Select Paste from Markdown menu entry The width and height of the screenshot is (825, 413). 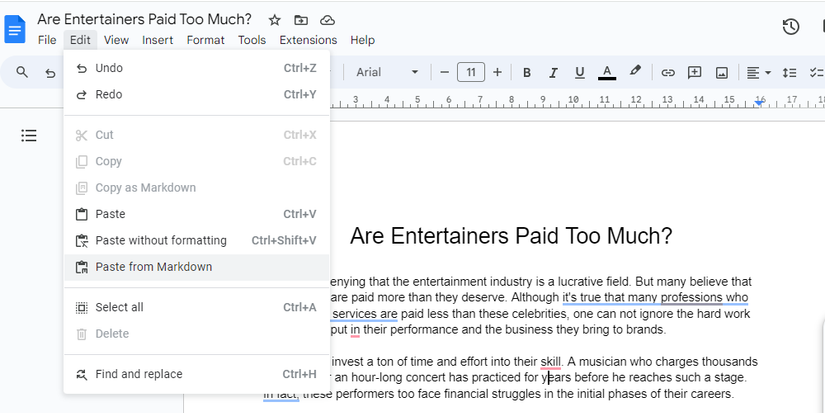pos(153,267)
